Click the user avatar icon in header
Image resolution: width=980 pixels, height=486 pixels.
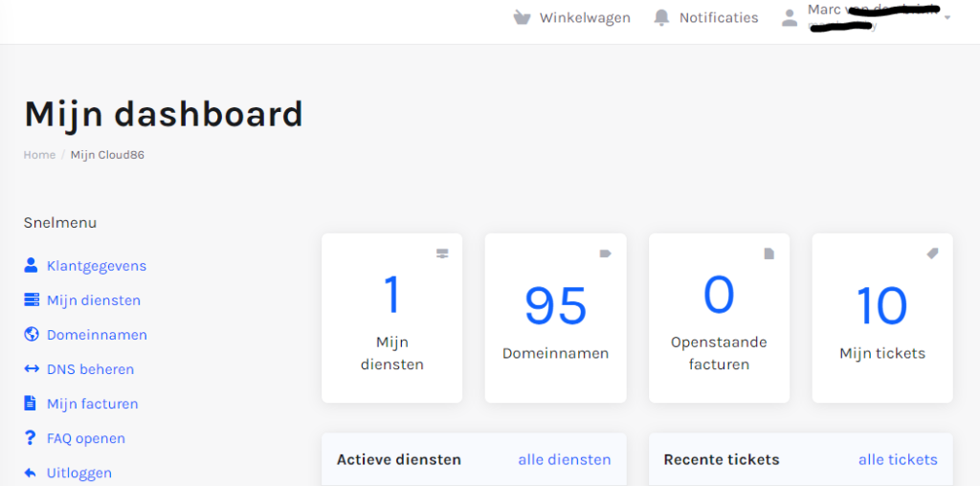point(790,17)
